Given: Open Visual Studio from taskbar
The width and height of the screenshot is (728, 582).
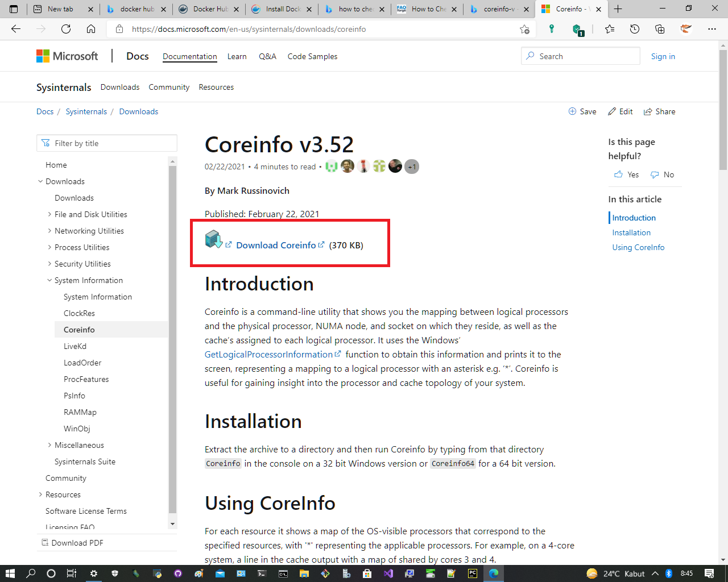Looking at the screenshot, I should pos(388,573).
